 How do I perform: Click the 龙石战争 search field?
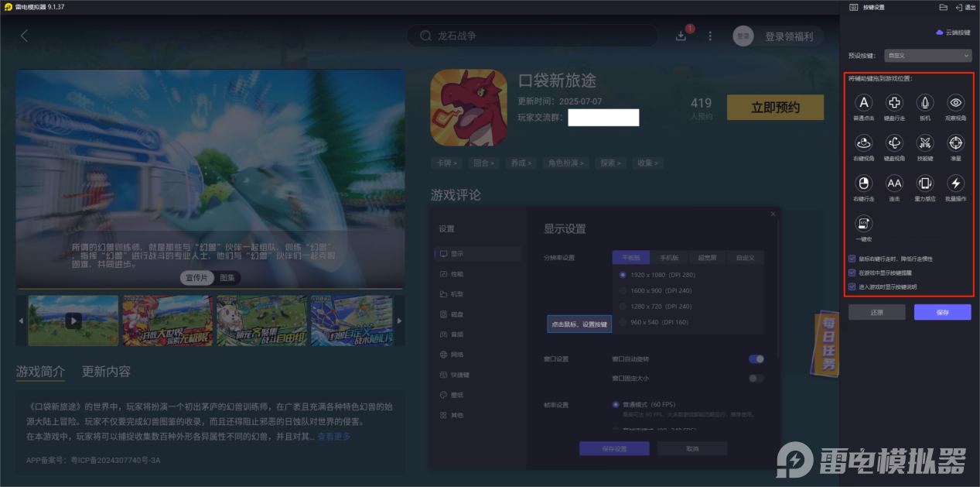[532, 36]
